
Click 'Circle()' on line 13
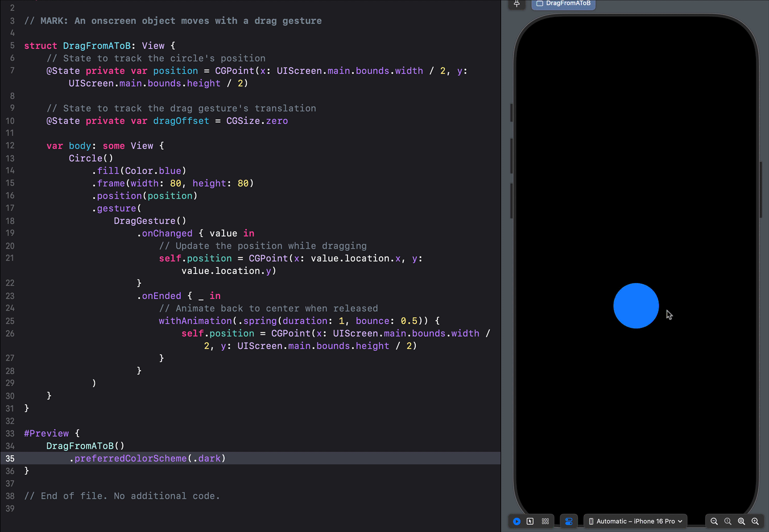(x=91, y=159)
